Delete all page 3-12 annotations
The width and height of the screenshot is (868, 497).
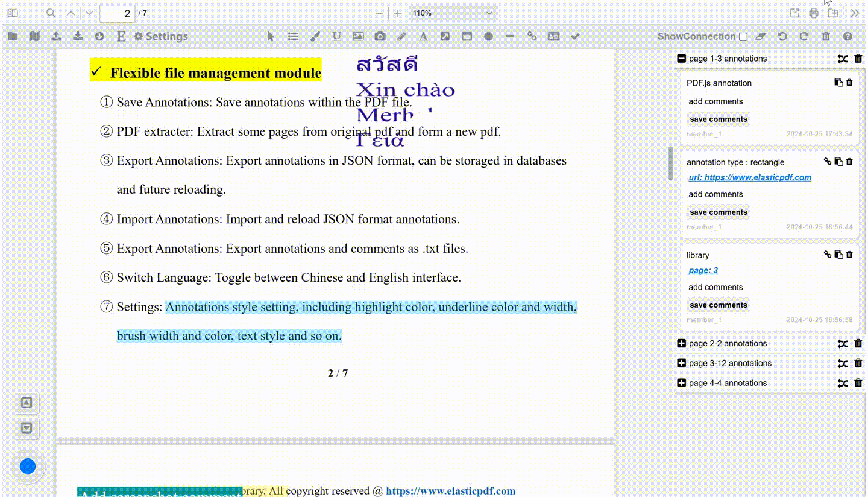[x=858, y=363]
